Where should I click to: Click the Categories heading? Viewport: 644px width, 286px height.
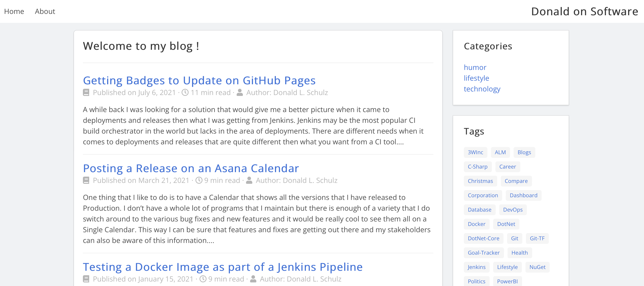tap(488, 46)
